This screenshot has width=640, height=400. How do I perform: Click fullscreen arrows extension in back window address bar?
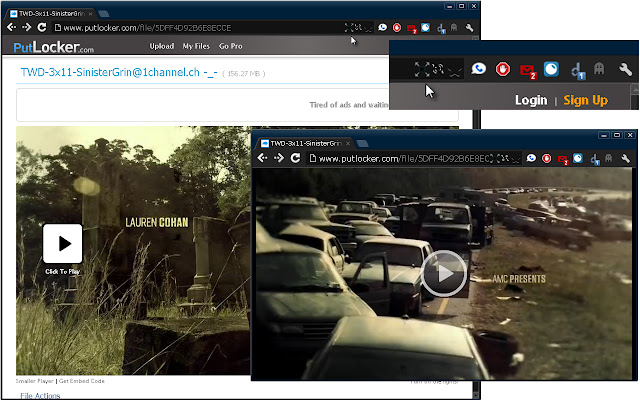(x=348, y=27)
